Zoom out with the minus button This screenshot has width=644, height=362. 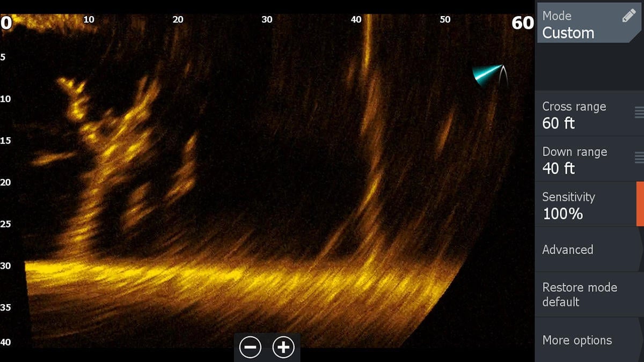(250, 348)
